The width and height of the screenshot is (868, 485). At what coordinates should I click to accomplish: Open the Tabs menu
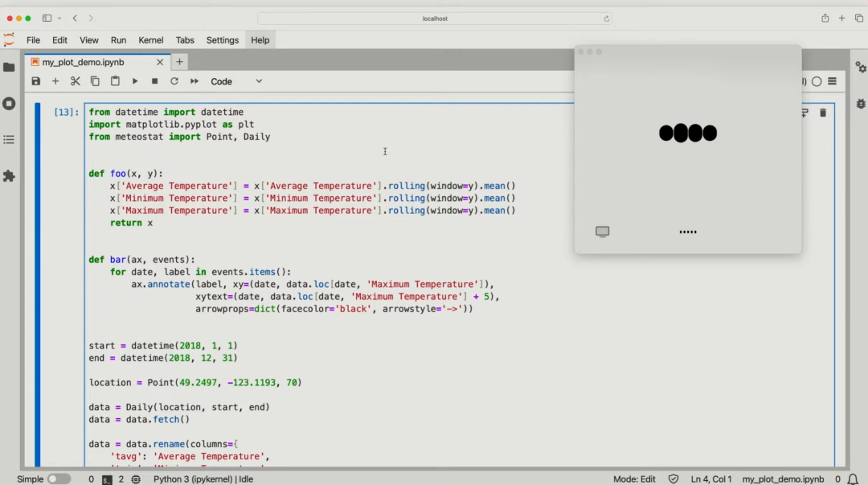click(185, 40)
